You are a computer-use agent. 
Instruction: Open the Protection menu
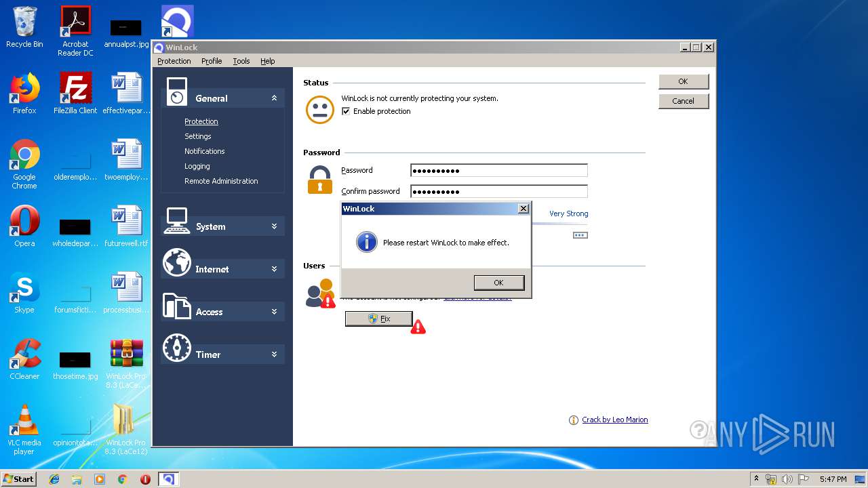(174, 61)
